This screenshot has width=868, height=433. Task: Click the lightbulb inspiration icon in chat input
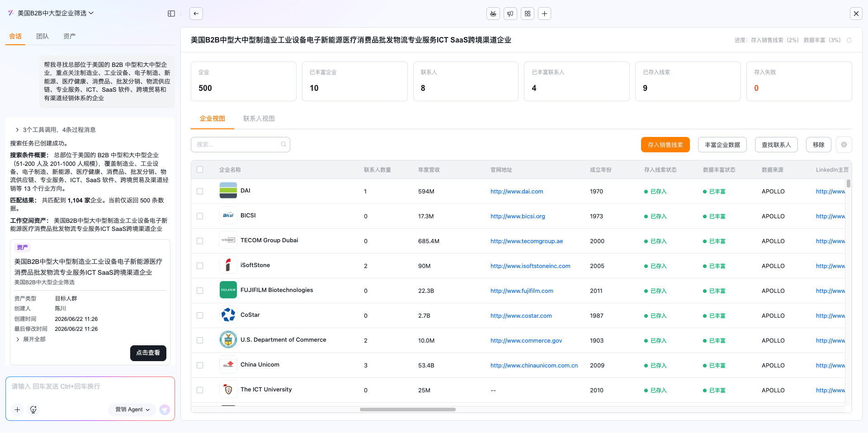[33, 409]
